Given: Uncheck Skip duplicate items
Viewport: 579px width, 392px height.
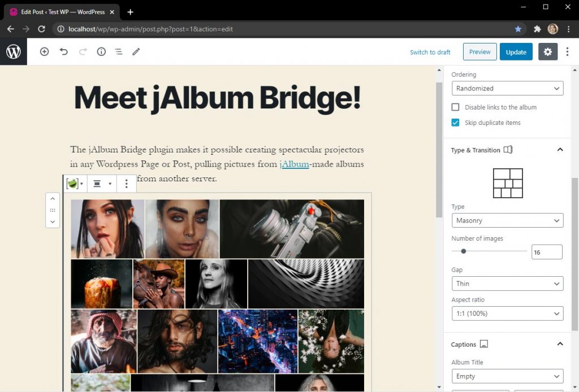Looking at the screenshot, I should 455,123.
